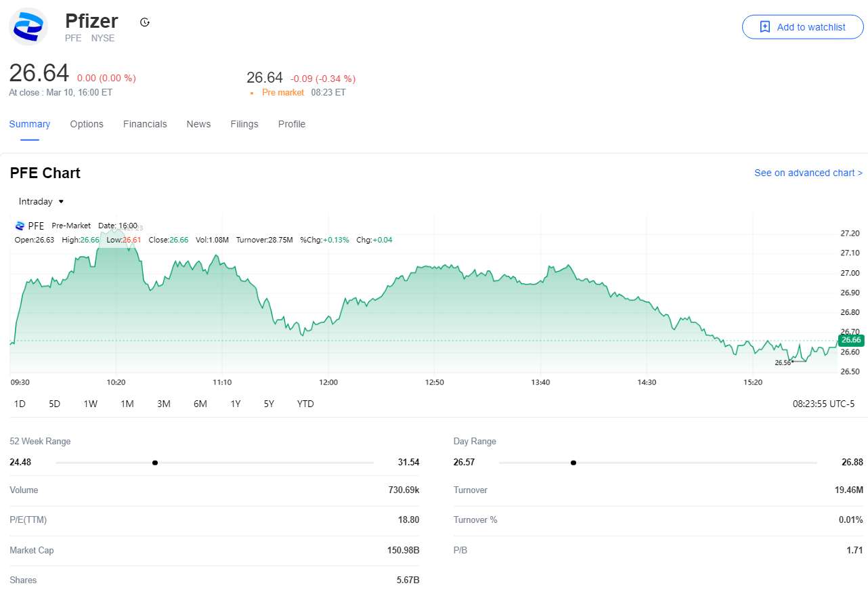868x592 pixels.
Task: Click the bookmark icon in watchlist button
Action: pyautogui.click(x=765, y=27)
